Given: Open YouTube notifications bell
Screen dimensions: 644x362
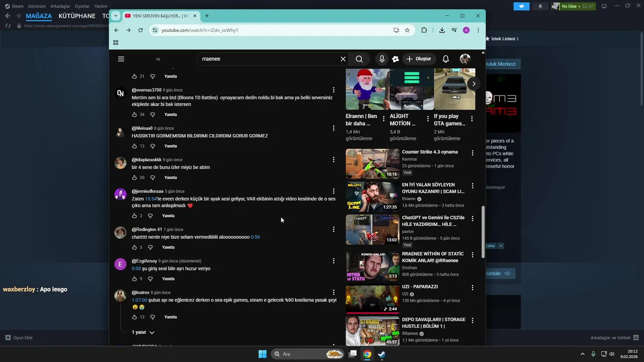Looking at the screenshot, I should coord(446,59).
